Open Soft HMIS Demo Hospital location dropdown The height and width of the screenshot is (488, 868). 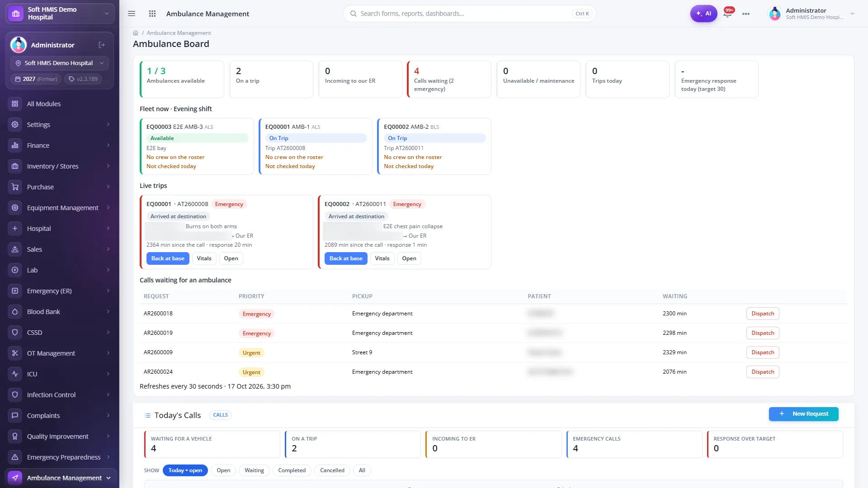tap(60, 63)
